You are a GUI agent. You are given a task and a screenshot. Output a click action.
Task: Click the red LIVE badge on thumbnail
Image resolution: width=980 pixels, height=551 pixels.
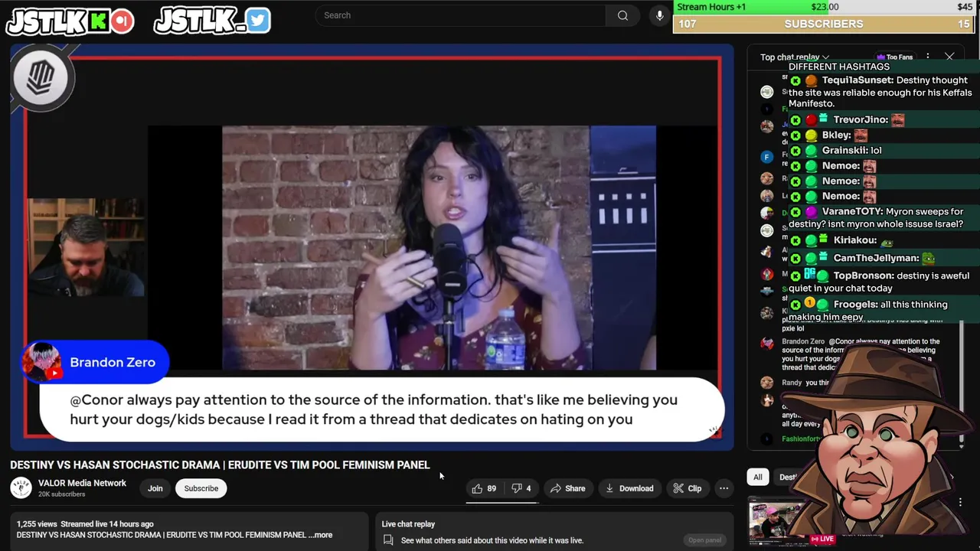[823, 539]
